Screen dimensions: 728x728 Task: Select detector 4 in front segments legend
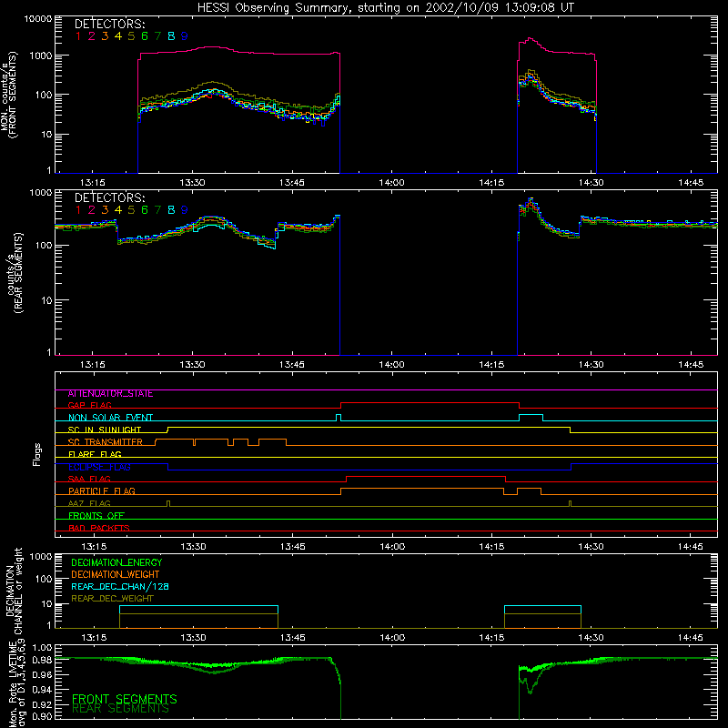[x=118, y=36]
